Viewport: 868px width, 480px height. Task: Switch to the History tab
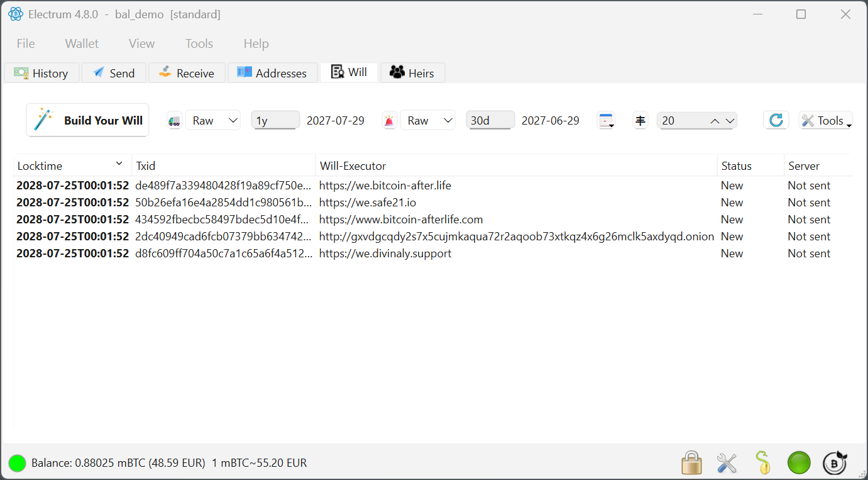[x=41, y=73]
